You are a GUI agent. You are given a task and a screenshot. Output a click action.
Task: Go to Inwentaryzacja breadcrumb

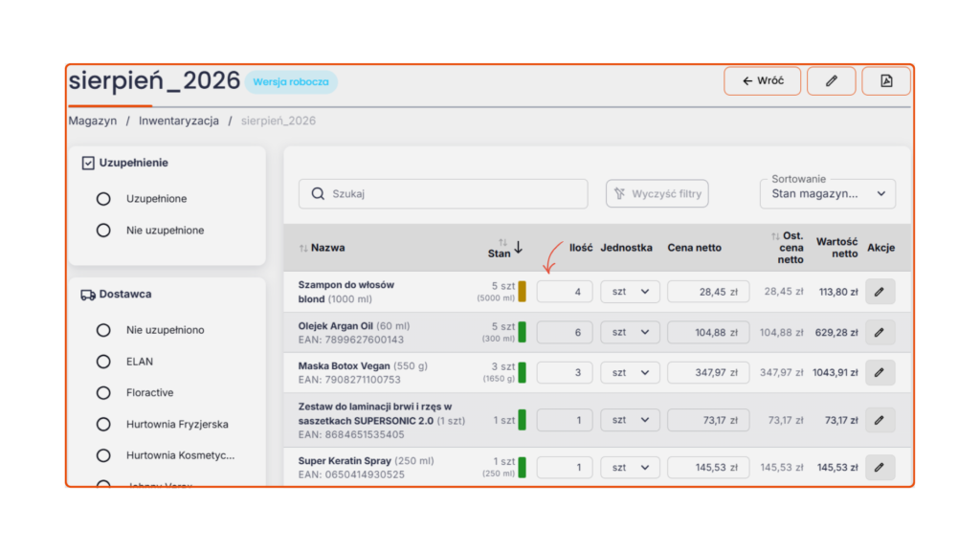point(179,121)
